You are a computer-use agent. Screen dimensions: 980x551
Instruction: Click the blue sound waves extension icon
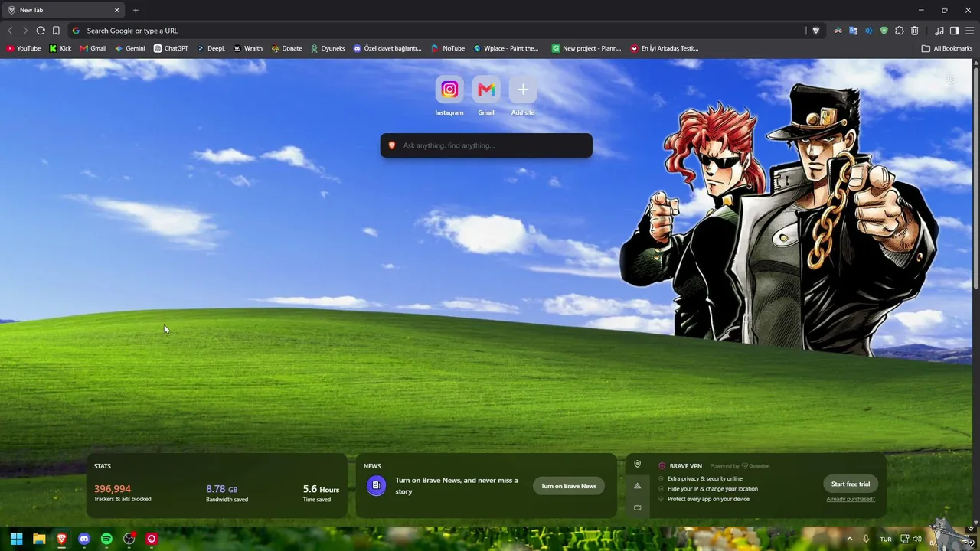868,31
